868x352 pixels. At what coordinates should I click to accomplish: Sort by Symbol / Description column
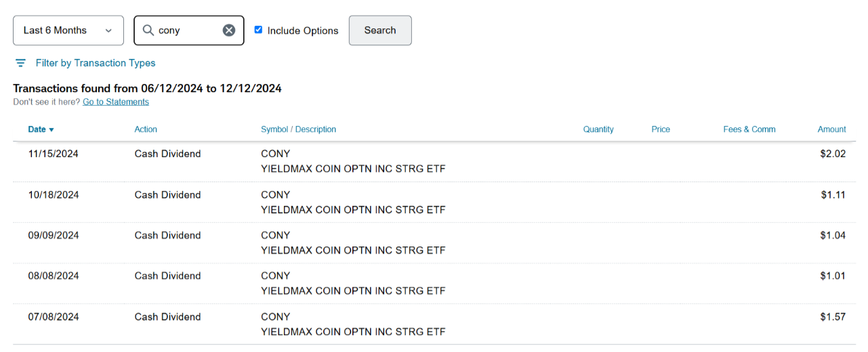(x=298, y=129)
